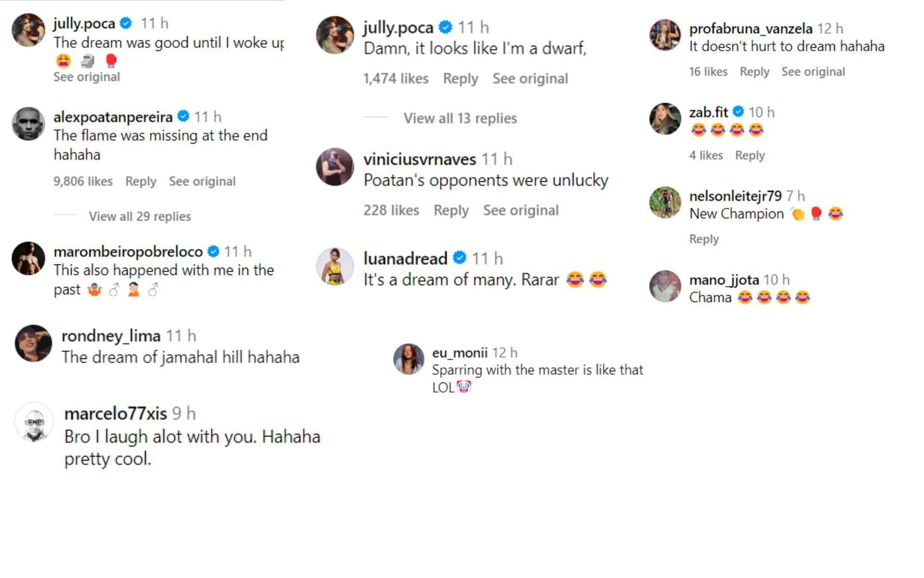Click alexpoatanpereira's verified checkmark
Screen dimensions: 924x578
[x=184, y=116]
